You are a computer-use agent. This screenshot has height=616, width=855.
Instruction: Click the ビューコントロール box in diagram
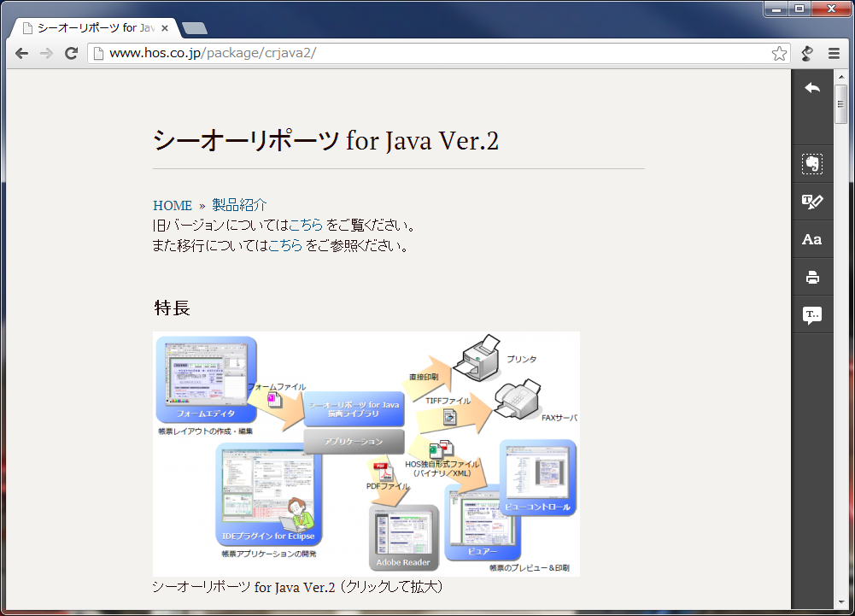pyautogui.click(x=537, y=478)
